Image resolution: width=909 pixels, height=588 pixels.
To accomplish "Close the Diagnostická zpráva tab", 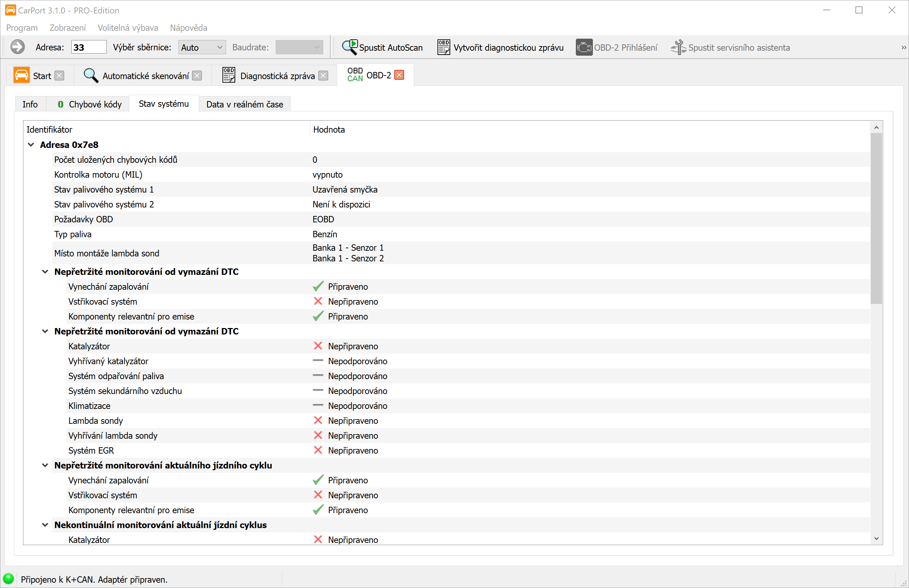I will pyautogui.click(x=323, y=76).
